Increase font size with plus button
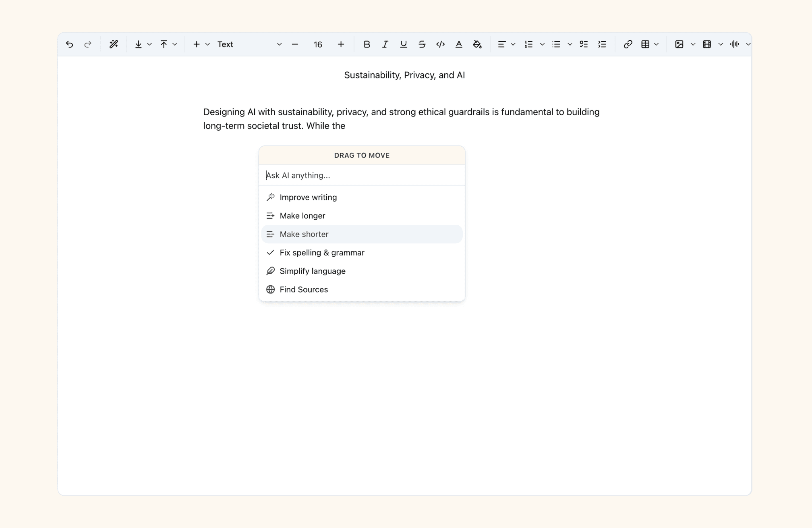The height and width of the screenshot is (528, 812). pos(341,44)
